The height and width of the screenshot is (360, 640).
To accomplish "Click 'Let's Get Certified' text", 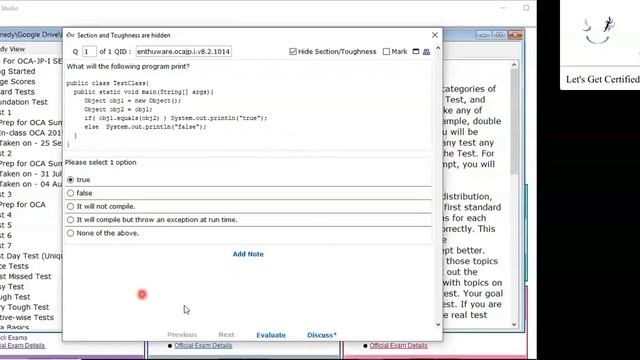I will [602, 80].
